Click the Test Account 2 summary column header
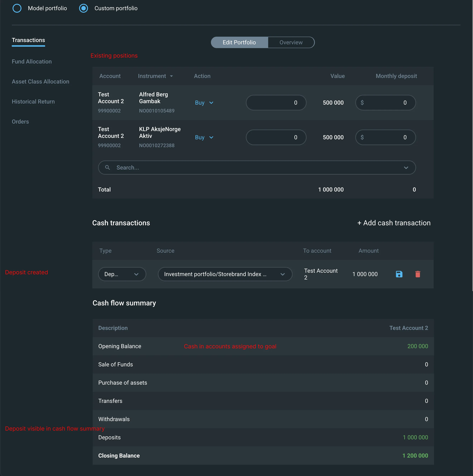Screen dimensions: 473x476 point(409,328)
